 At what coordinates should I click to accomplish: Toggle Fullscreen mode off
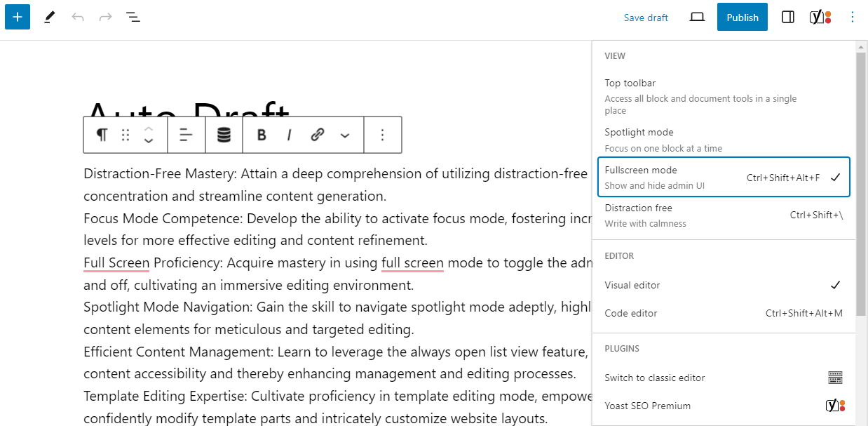[724, 178]
